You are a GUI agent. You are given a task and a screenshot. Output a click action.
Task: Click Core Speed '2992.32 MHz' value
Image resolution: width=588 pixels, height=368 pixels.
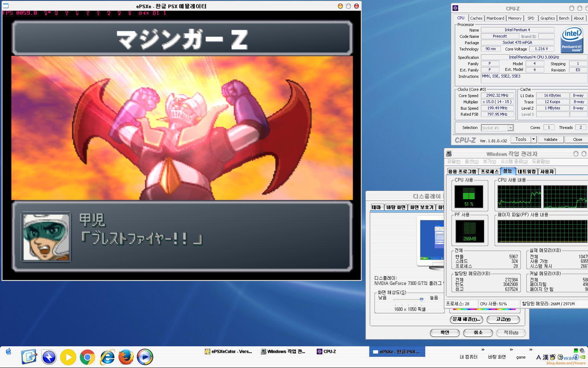(497, 95)
